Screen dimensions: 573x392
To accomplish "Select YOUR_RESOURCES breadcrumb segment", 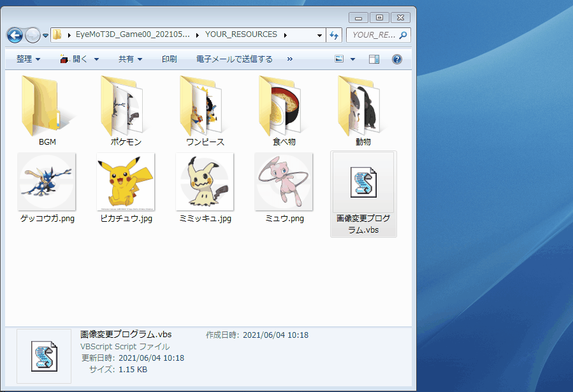I will pos(241,34).
